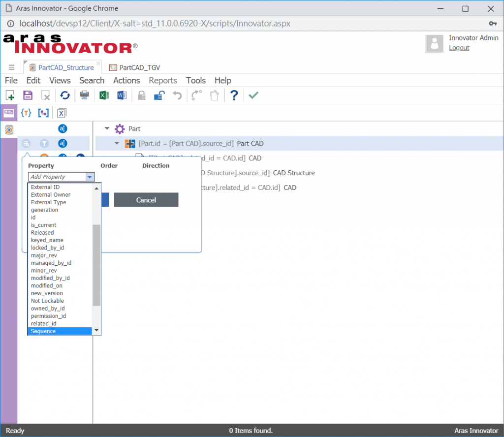Refresh with the blue circular arrows icon
This screenshot has width=504, height=437.
tap(65, 95)
